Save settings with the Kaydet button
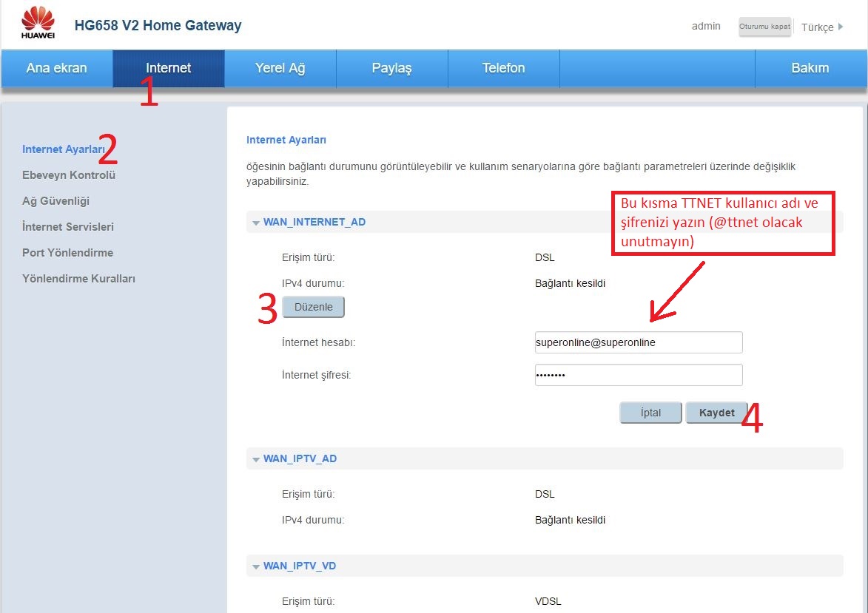 tap(716, 413)
